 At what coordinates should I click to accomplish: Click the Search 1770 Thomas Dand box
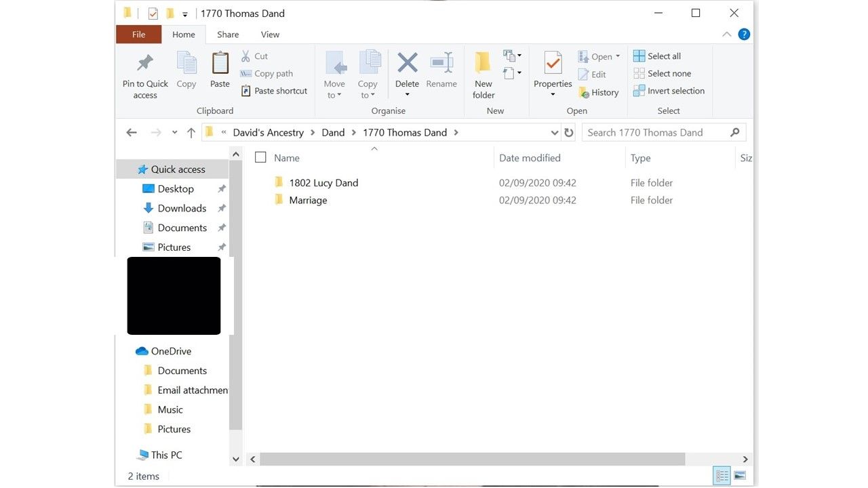click(658, 132)
